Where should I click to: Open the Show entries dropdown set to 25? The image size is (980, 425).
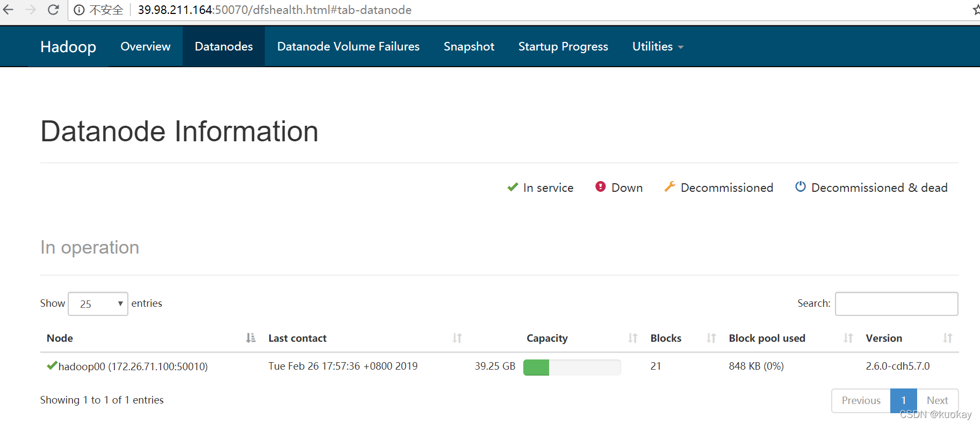[98, 304]
